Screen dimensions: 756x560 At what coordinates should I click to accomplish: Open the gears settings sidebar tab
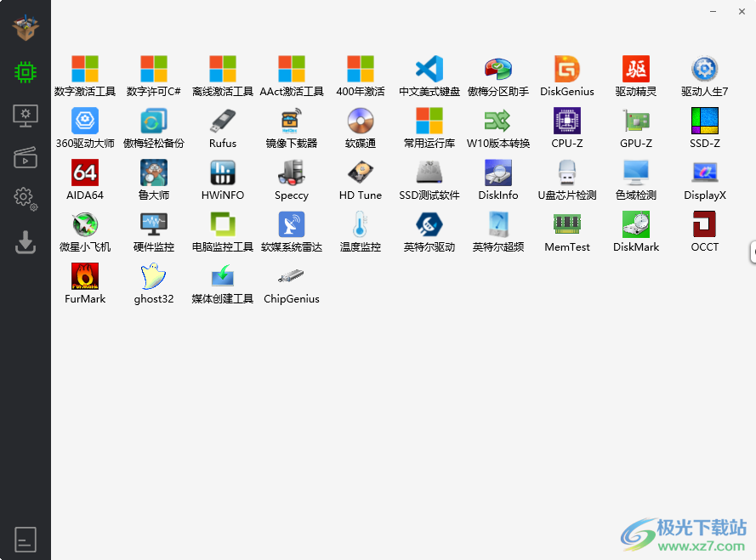tap(26, 199)
